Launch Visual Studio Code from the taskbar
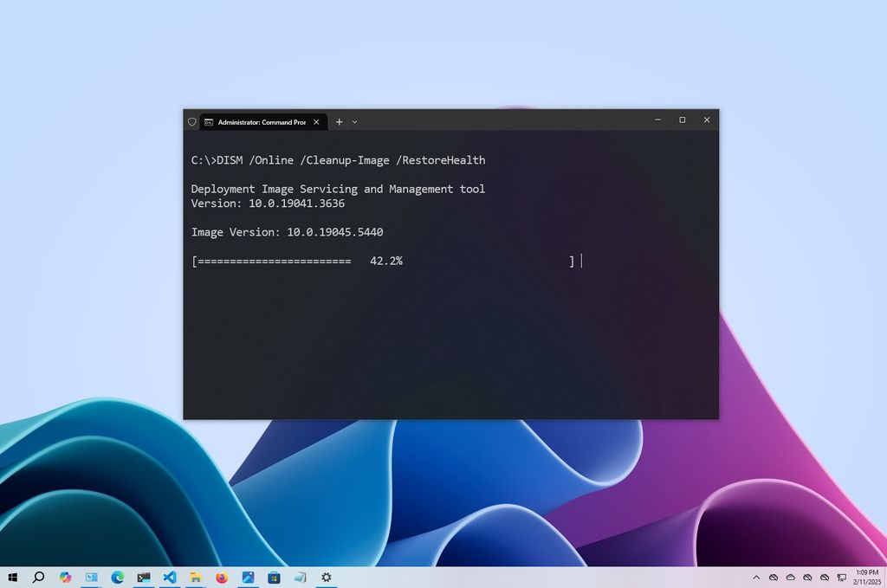 click(x=169, y=578)
